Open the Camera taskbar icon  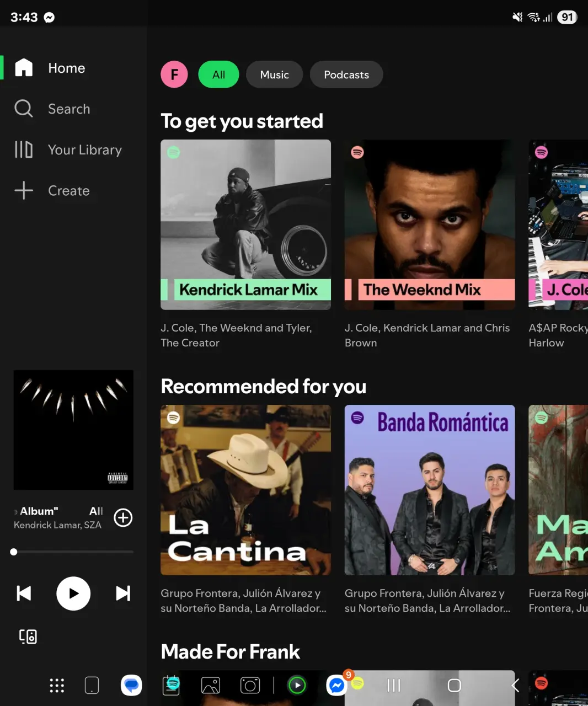click(x=250, y=686)
